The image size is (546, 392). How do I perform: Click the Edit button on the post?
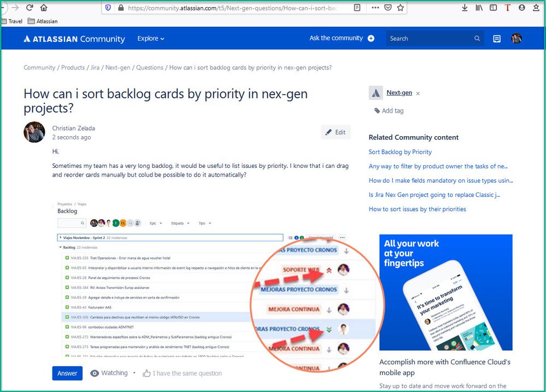click(x=336, y=132)
